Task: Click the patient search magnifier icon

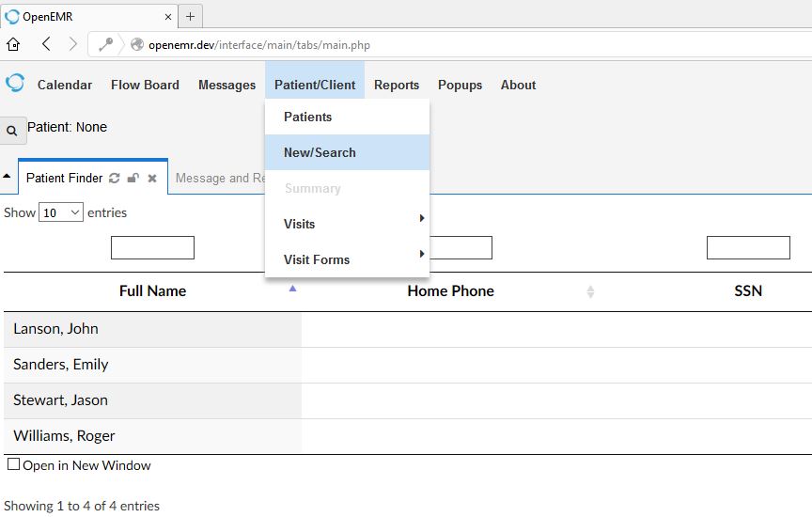Action: [x=12, y=132]
